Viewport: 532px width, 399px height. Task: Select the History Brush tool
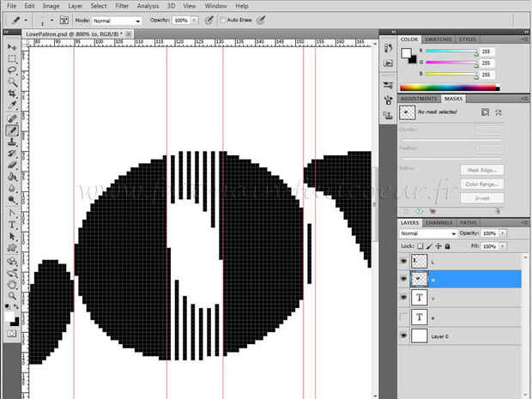click(x=12, y=154)
